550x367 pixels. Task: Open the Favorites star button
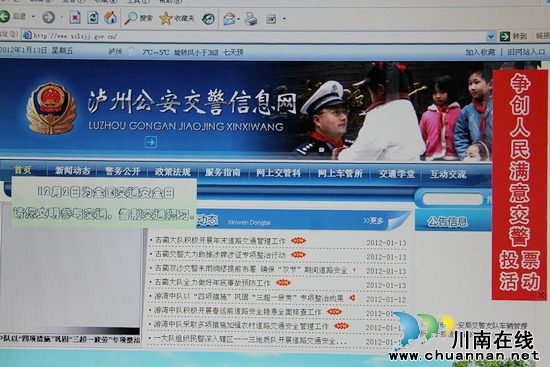177,18
